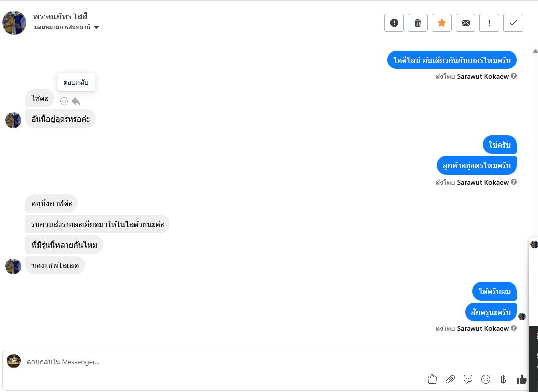Mark conversation as done with the checkmark
Image resolution: width=538 pixels, height=392 pixels.
coord(513,23)
